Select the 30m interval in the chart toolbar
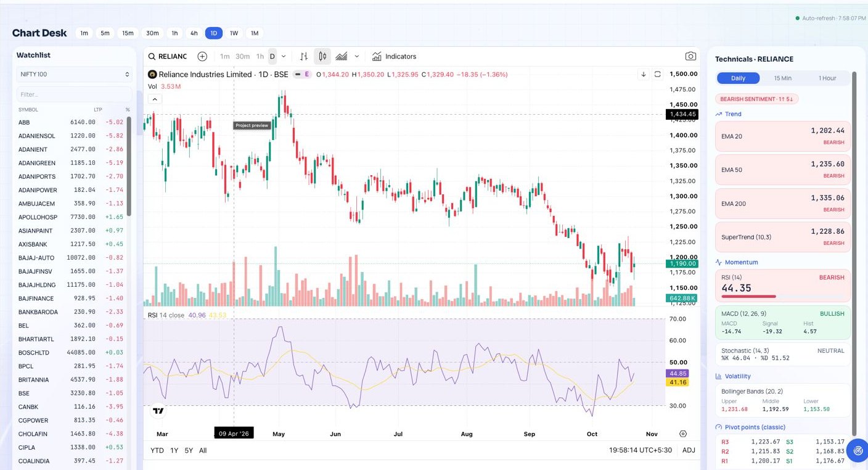 click(x=243, y=57)
